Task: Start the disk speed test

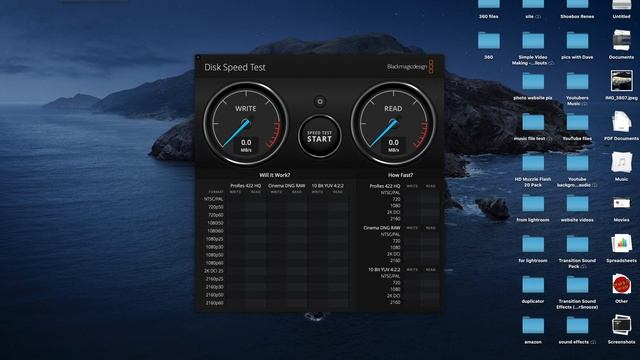Action: 319,136
